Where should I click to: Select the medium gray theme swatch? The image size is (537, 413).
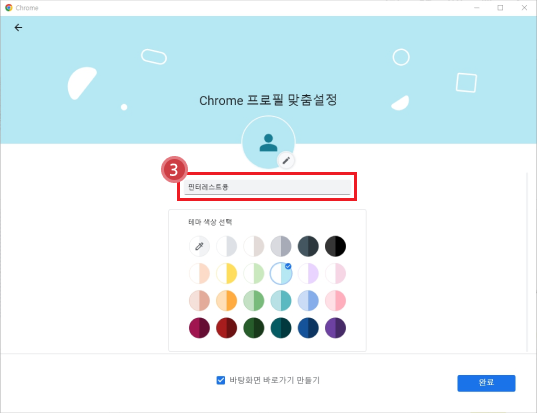(x=281, y=246)
